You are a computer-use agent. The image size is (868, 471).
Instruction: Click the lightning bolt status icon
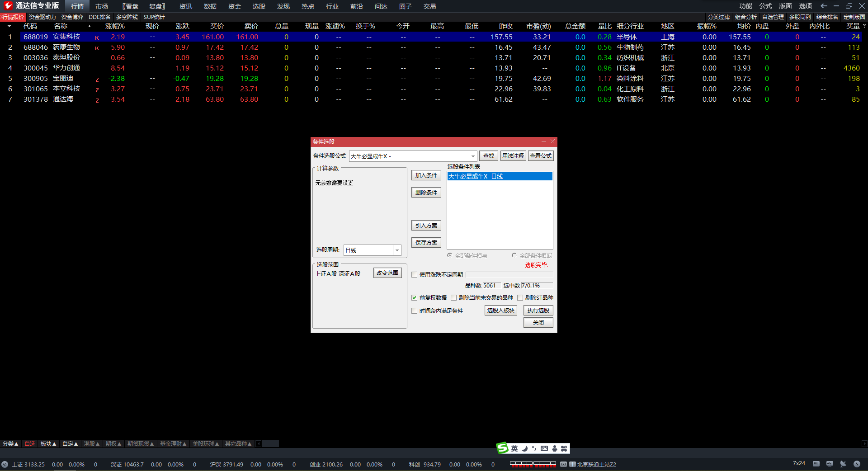[857, 464]
